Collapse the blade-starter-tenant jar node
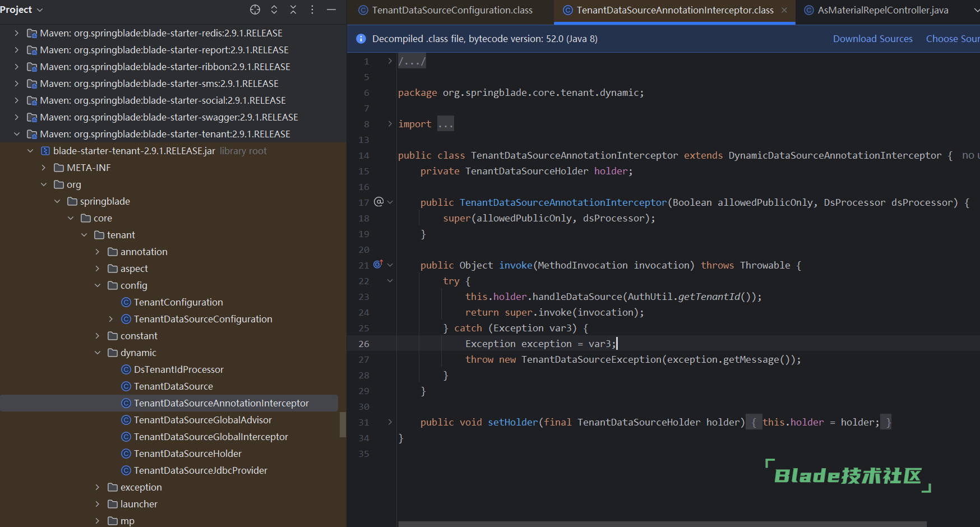The height and width of the screenshot is (527, 980). 30,151
